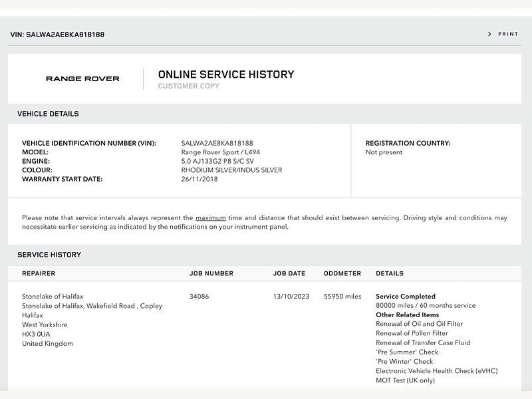This screenshot has height=399, width=532.
Task: Click the REGISTRATION COUNTRY label
Action: point(408,143)
